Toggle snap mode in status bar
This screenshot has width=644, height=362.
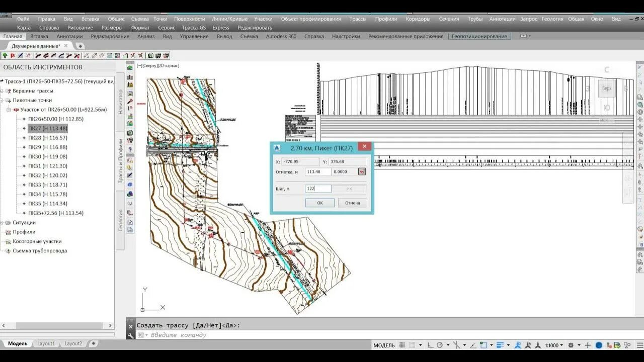tap(412, 345)
